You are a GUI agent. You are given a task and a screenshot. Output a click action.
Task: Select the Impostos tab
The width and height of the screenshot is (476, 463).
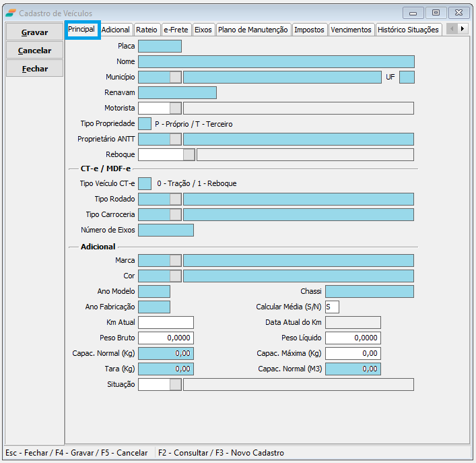(x=309, y=30)
